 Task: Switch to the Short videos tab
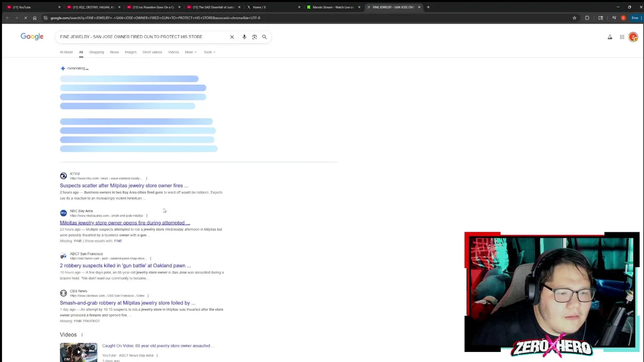(152, 52)
